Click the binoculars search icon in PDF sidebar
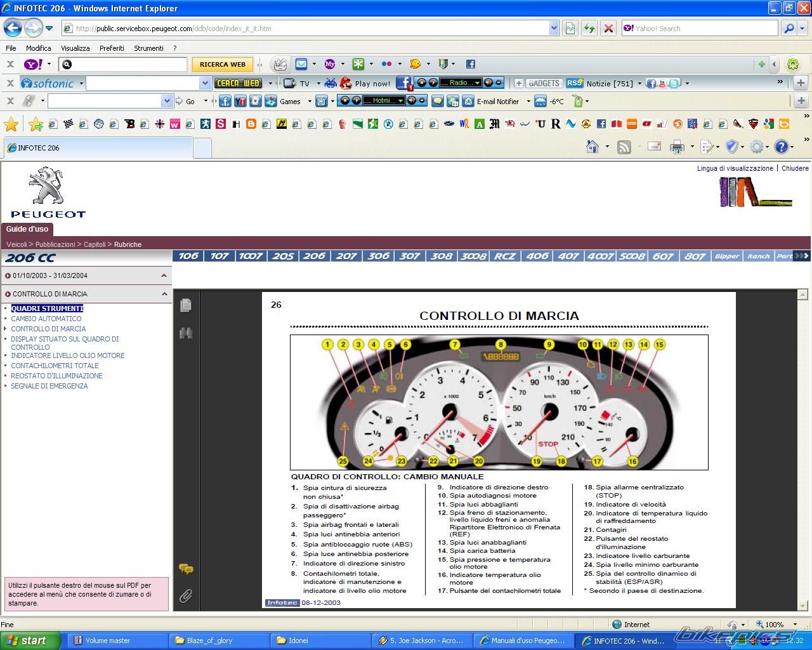This screenshot has height=650, width=812. (x=186, y=333)
